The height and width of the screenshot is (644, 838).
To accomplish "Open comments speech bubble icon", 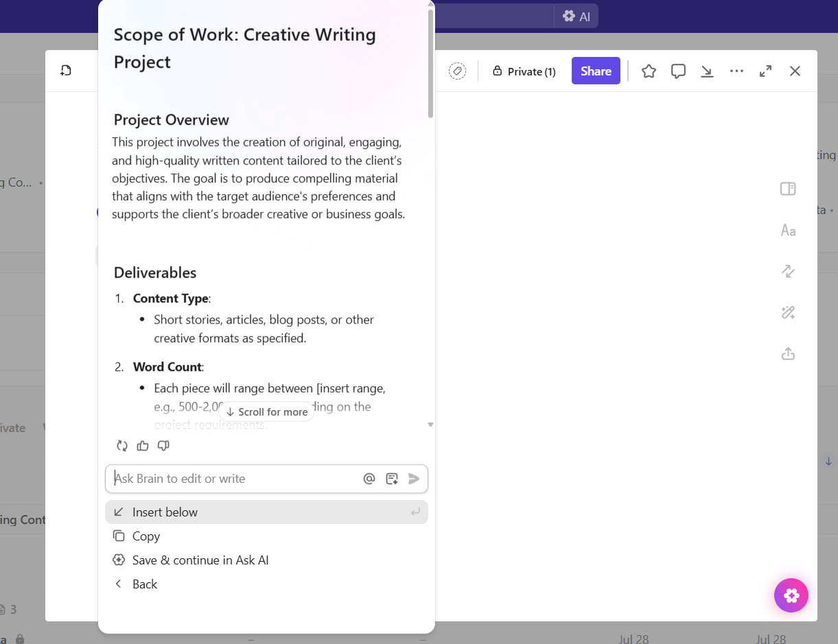I will pos(678,71).
